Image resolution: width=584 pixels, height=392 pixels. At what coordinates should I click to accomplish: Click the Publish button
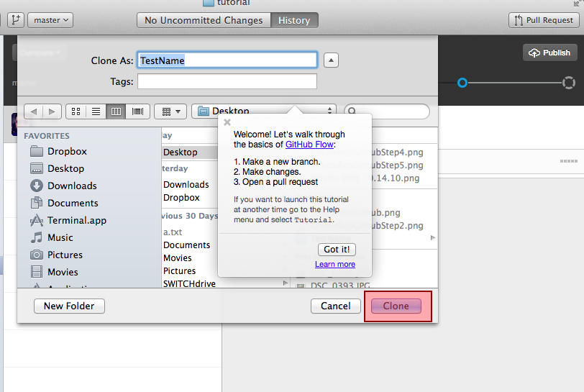(x=549, y=53)
